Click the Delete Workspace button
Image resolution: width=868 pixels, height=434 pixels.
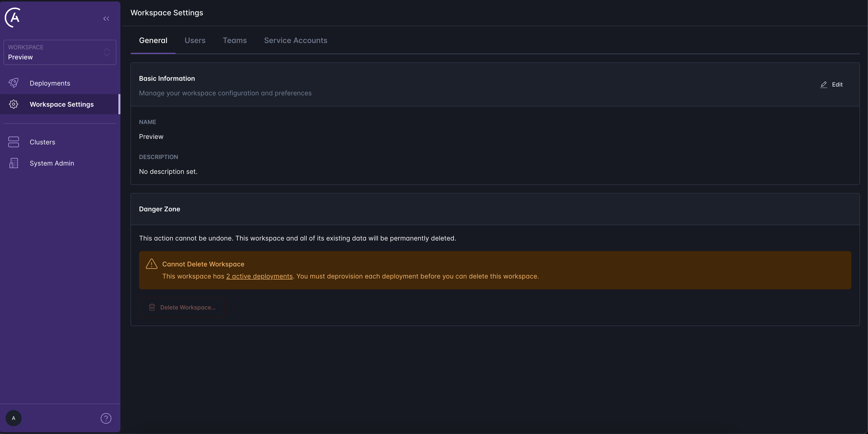pos(182,307)
